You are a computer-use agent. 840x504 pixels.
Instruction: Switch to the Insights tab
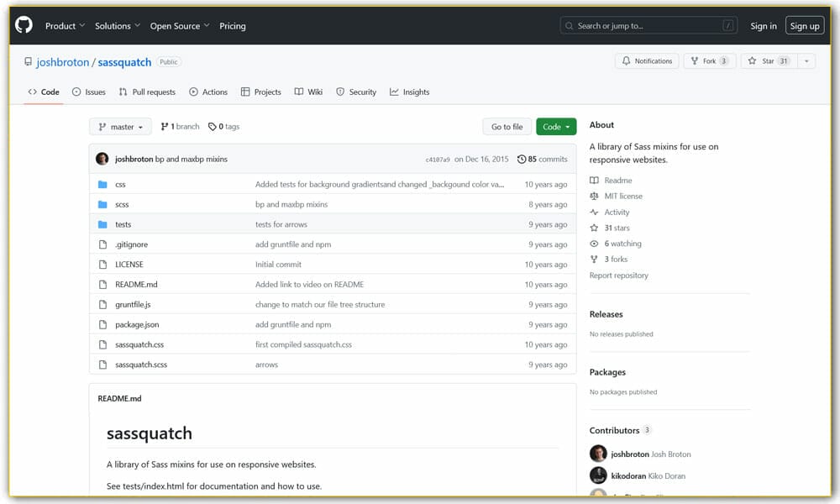click(x=409, y=92)
